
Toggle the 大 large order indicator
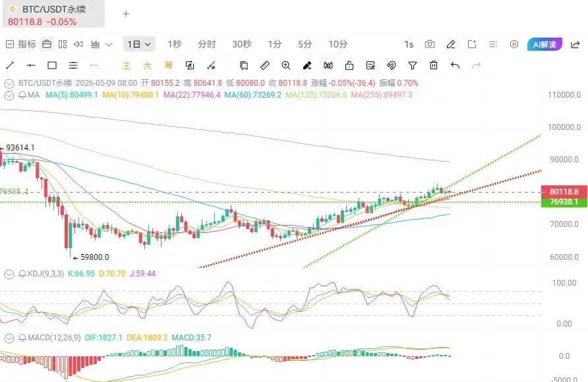[x=148, y=66]
